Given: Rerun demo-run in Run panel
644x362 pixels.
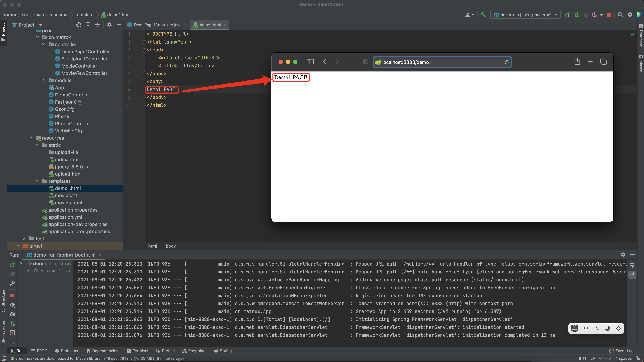Looking at the screenshot, I should [12, 265].
